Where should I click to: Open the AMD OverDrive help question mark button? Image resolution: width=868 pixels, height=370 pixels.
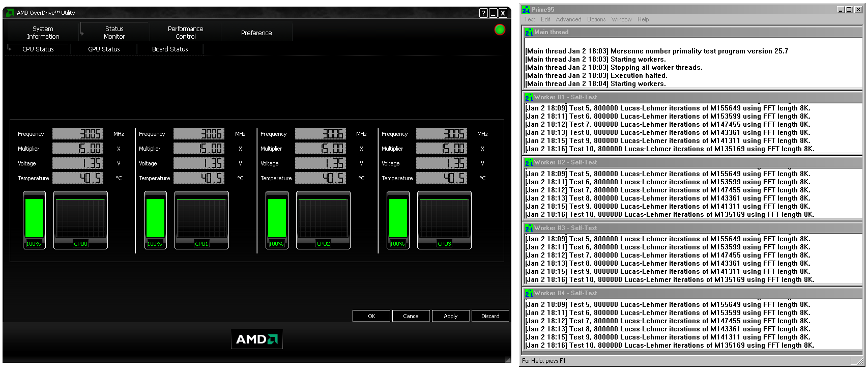click(x=483, y=13)
